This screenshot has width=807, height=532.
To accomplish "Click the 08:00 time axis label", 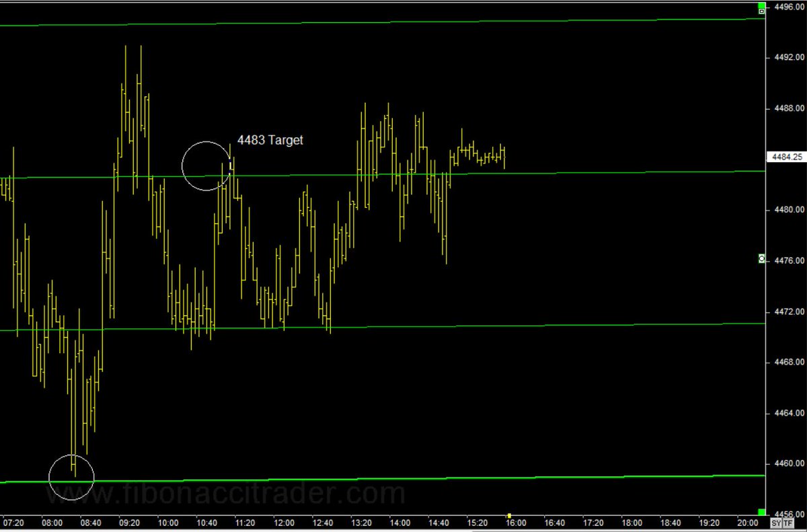I will point(52,523).
